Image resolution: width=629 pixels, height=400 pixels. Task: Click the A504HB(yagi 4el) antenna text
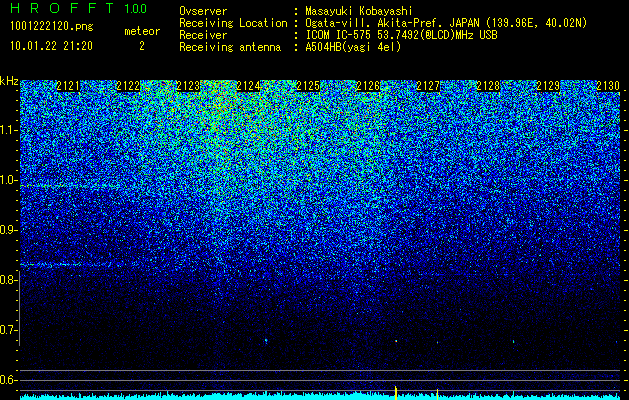[353, 47]
